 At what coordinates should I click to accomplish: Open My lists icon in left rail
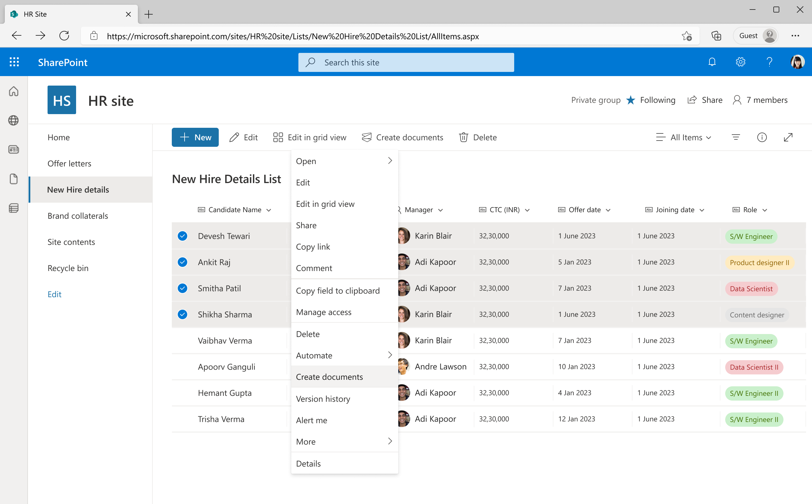click(x=14, y=208)
